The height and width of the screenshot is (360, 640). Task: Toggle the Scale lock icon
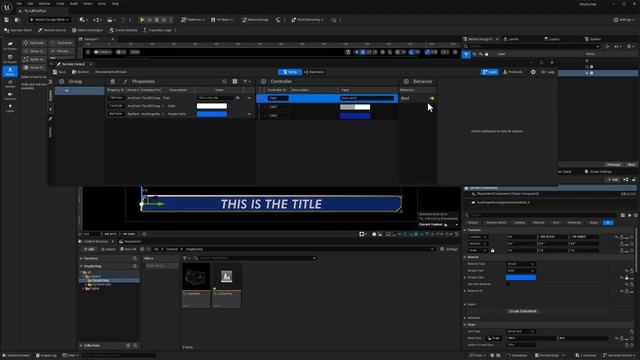click(493, 250)
